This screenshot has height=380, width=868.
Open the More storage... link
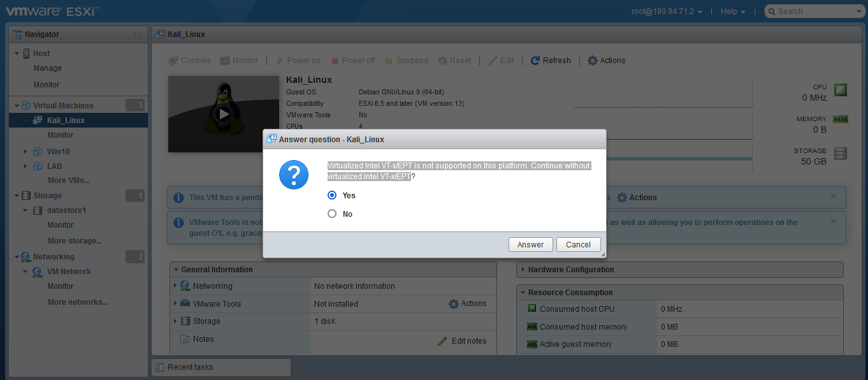coord(75,241)
